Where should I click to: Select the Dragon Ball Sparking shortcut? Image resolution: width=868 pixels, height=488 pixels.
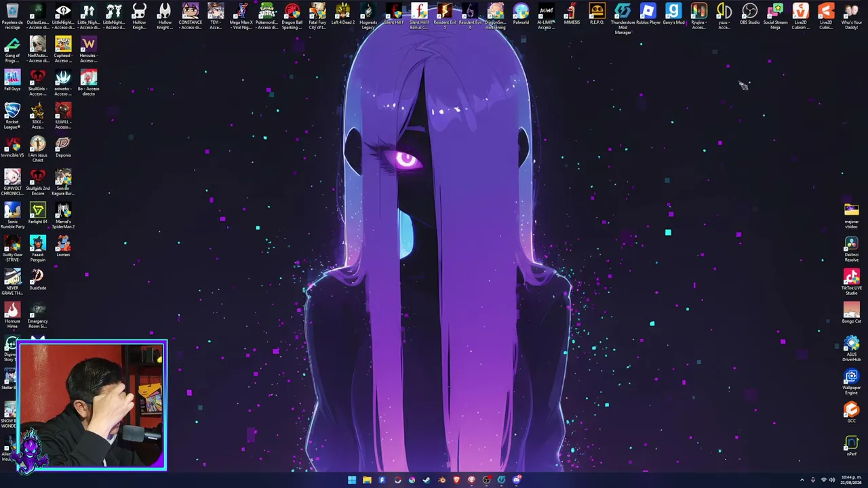tap(292, 16)
